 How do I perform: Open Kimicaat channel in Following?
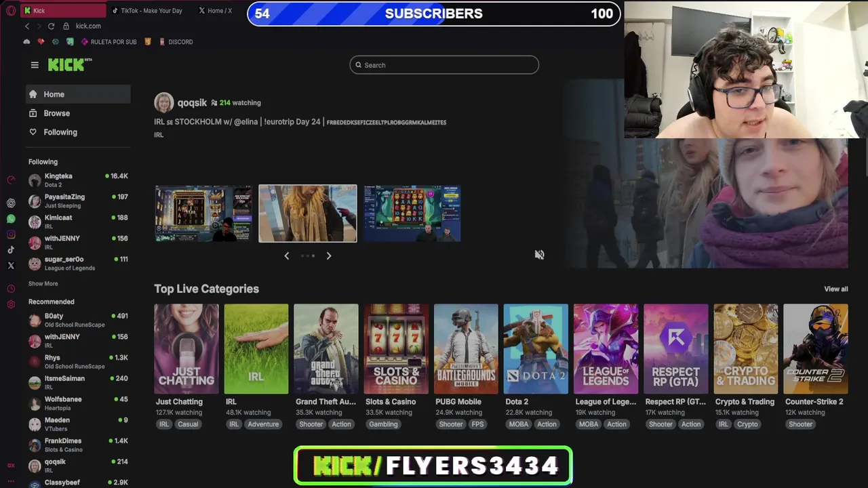click(x=78, y=222)
